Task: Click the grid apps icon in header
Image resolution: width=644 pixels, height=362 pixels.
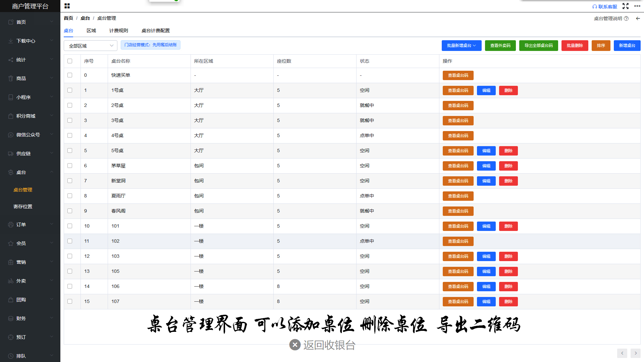Action: coord(67,6)
